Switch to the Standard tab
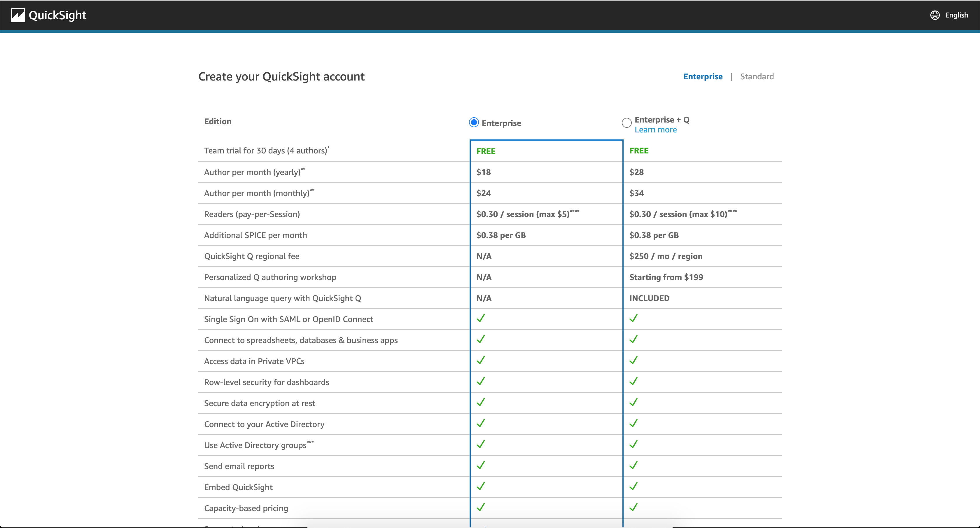 point(757,76)
